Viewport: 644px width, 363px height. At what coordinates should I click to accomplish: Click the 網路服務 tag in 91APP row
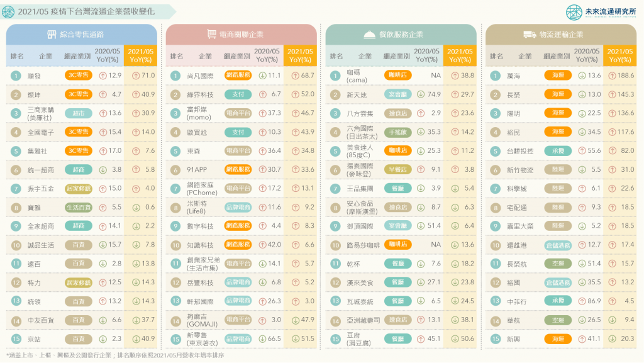click(x=238, y=169)
